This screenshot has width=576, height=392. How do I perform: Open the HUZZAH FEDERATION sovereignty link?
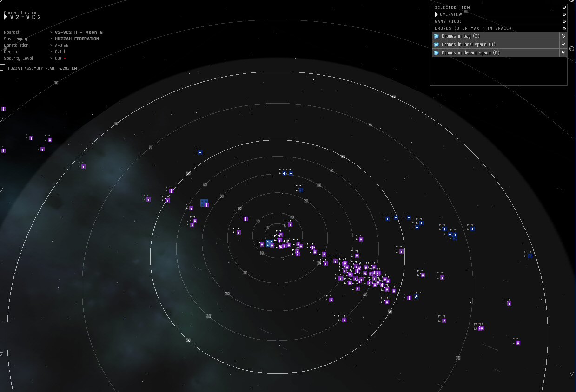coord(77,39)
